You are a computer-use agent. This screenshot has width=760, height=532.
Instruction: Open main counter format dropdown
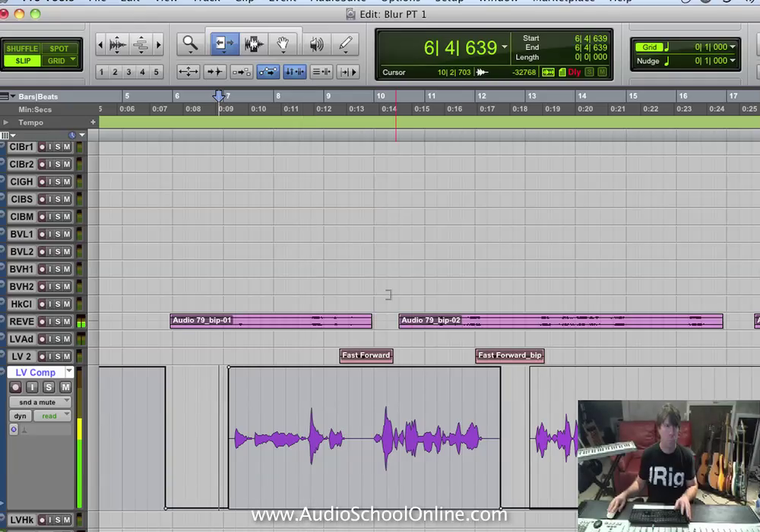(x=505, y=47)
